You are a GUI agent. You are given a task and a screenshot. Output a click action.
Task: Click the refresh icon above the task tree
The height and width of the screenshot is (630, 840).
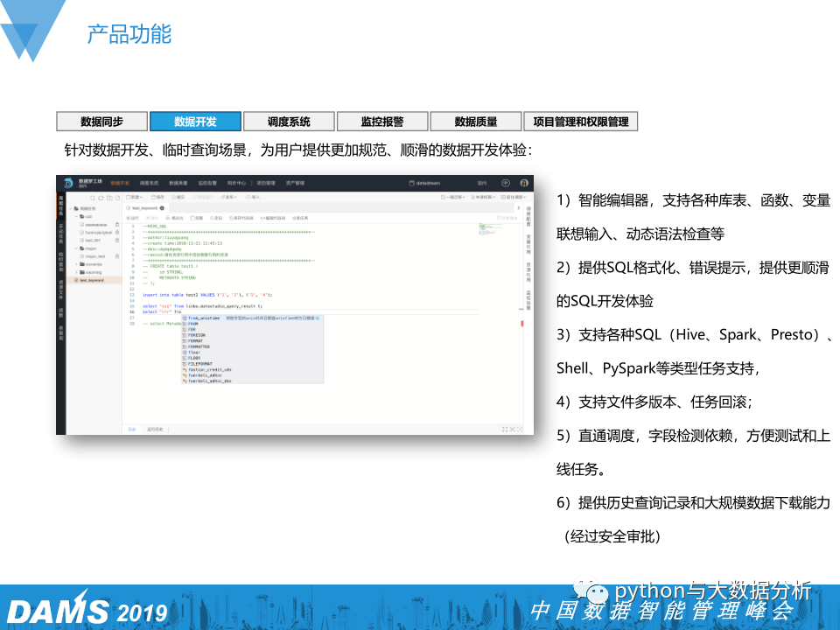pos(100,198)
